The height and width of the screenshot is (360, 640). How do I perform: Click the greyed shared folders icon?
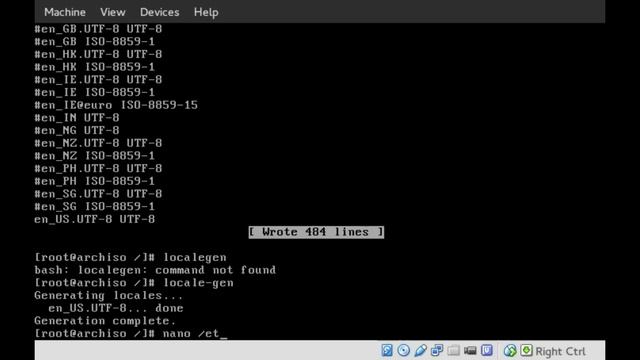click(x=453, y=350)
